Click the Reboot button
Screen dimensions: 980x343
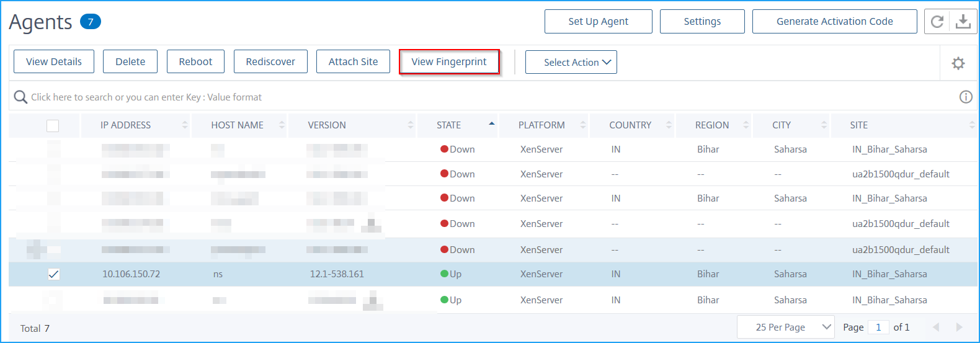click(195, 61)
